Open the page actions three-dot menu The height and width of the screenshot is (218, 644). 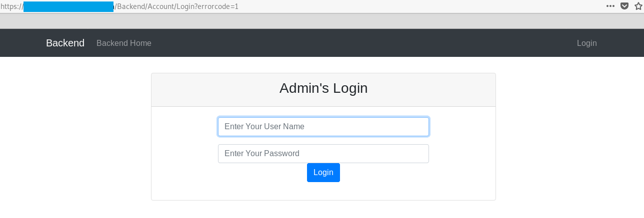tap(610, 6)
